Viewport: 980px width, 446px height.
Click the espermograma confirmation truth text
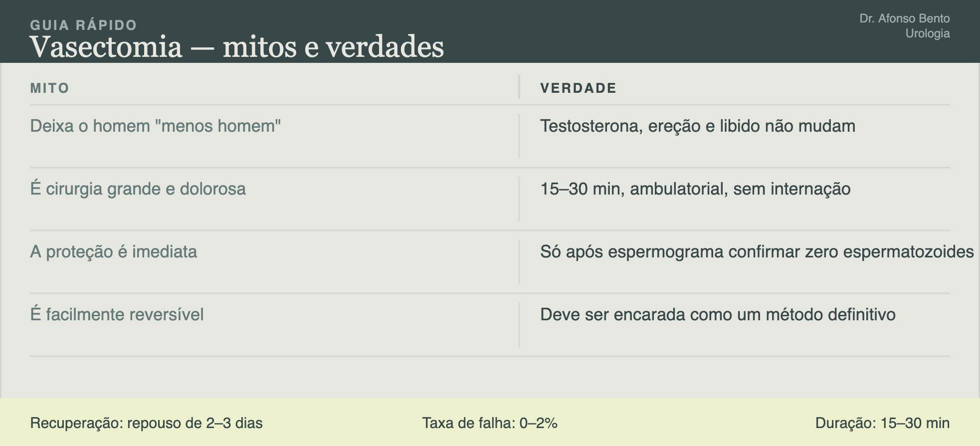coord(757,251)
